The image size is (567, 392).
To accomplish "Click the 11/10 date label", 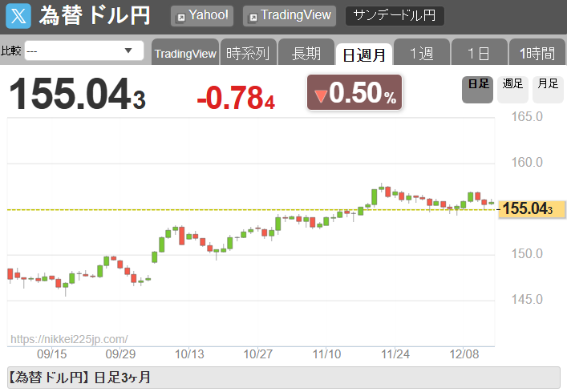I will click(326, 354).
